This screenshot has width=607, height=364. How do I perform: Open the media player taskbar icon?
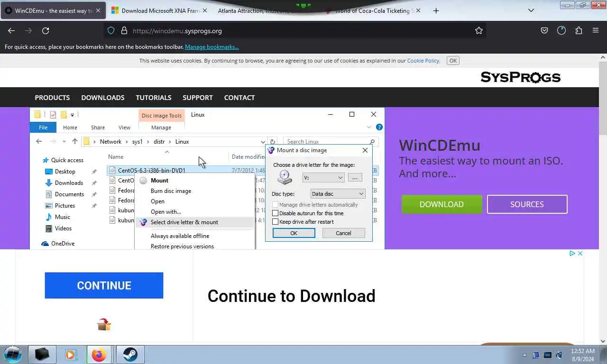[71, 355]
